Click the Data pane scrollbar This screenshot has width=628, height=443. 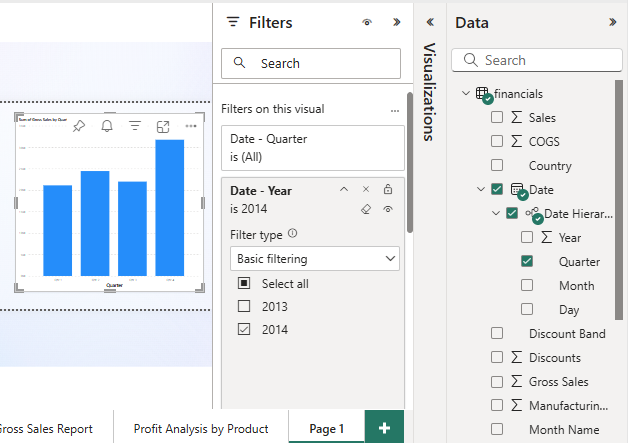(x=619, y=199)
